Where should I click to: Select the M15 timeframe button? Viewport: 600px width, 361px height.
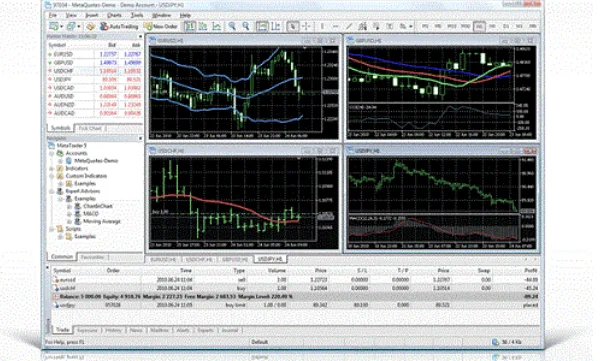(x=452, y=26)
